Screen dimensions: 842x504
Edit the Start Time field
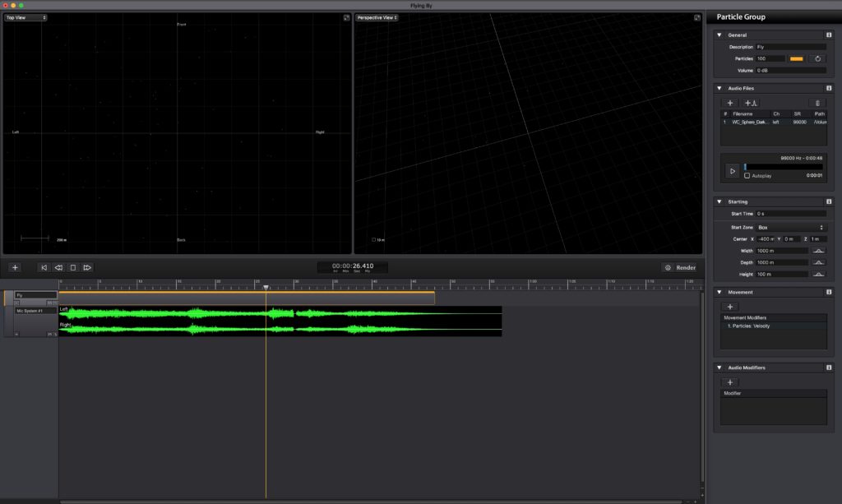(791, 214)
